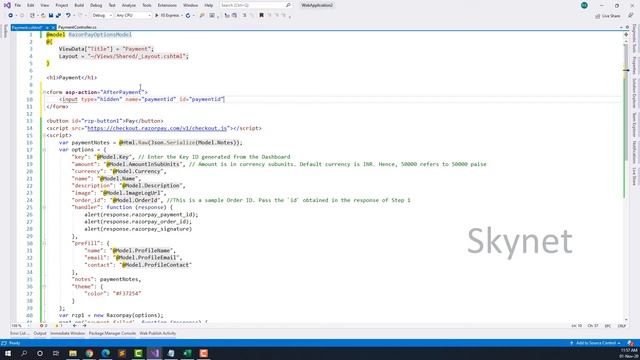Open the Immediate Window tab
Image resolution: width=640 pixels, height=360 pixels.
point(67,333)
